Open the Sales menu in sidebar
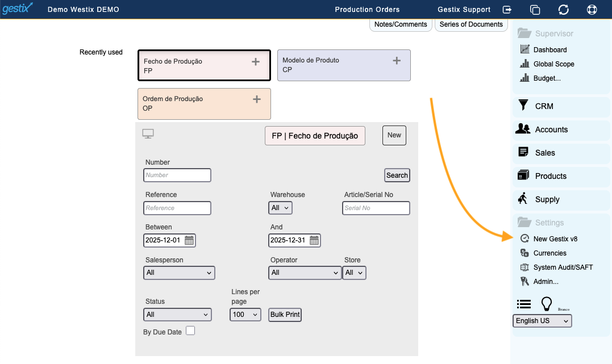The width and height of the screenshot is (612, 364). pos(544,153)
